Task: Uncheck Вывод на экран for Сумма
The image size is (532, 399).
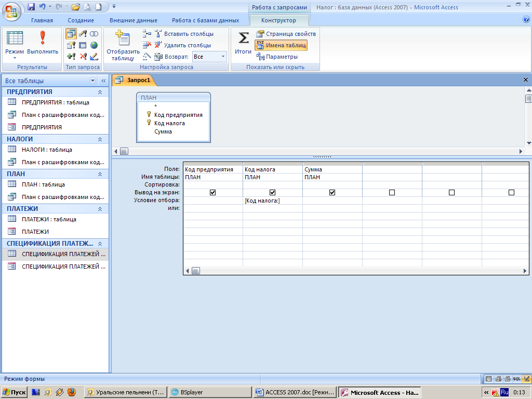Action: (x=332, y=192)
